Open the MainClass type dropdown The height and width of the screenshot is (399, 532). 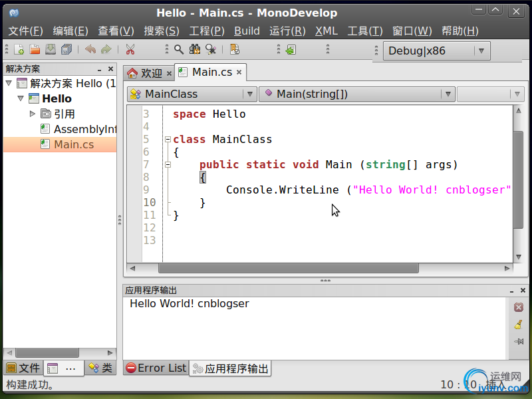(192, 94)
